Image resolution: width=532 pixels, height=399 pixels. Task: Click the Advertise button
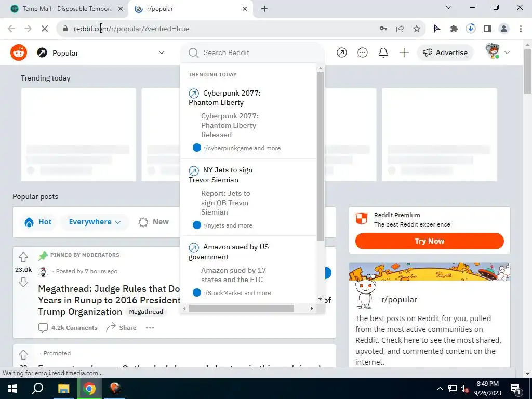click(x=445, y=52)
